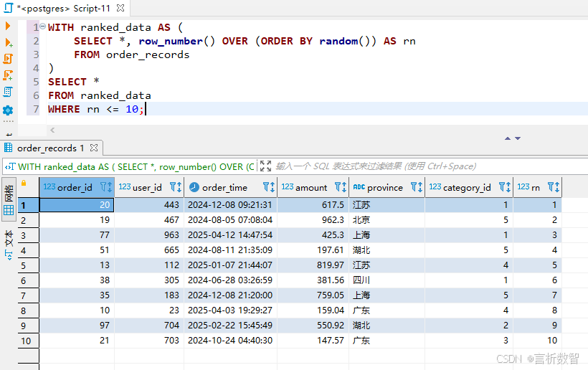Open filter for category_id column
The height and width of the screenshot is (370, 588).
tap(501, 186)
